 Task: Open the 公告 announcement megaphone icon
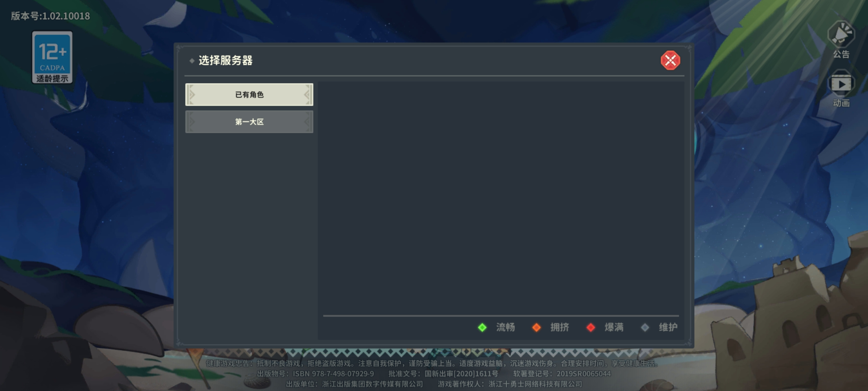coord(841,34)
